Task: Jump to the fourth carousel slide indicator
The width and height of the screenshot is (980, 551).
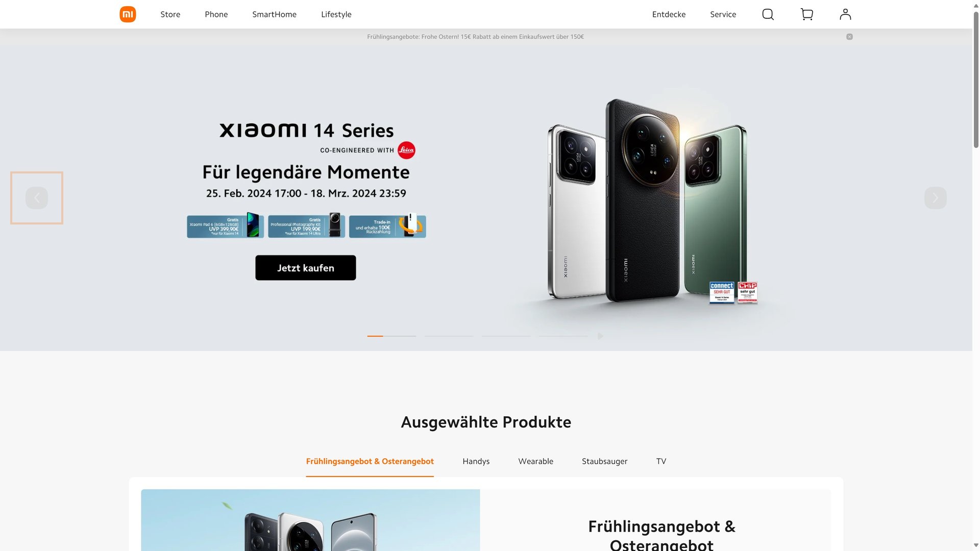Action: tap(563, 336)
